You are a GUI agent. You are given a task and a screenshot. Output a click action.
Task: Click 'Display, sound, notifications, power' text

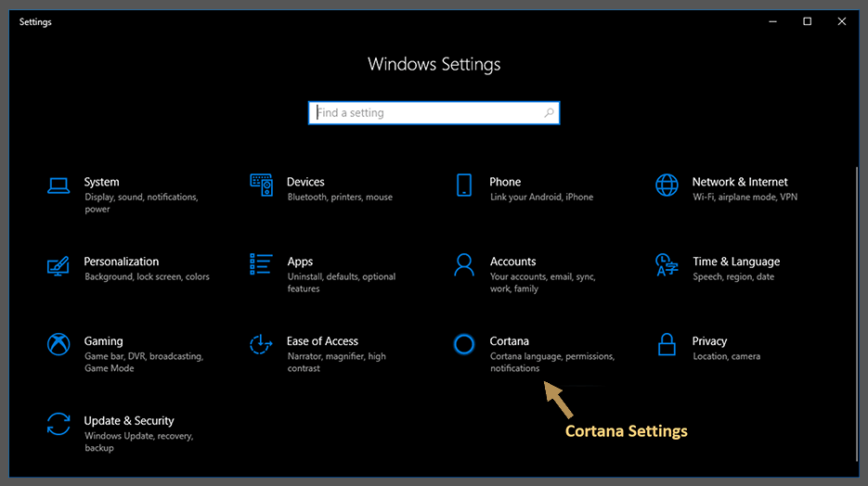141,203
